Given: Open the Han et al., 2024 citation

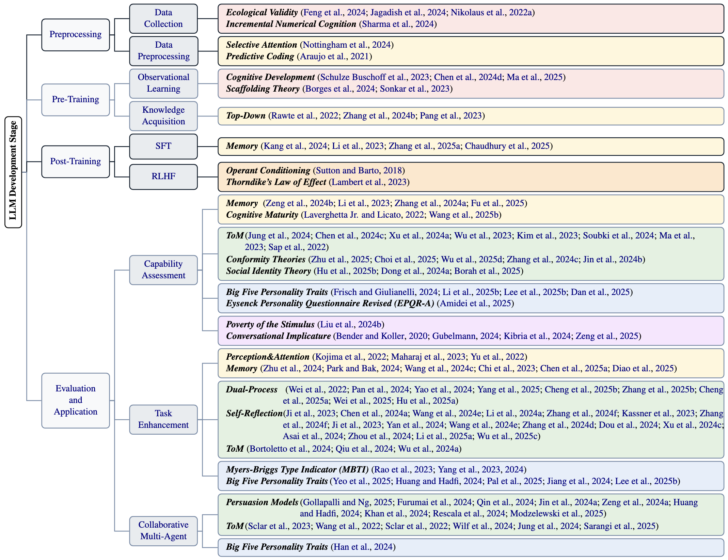Looking at the screenshot, I should point(363,547).
